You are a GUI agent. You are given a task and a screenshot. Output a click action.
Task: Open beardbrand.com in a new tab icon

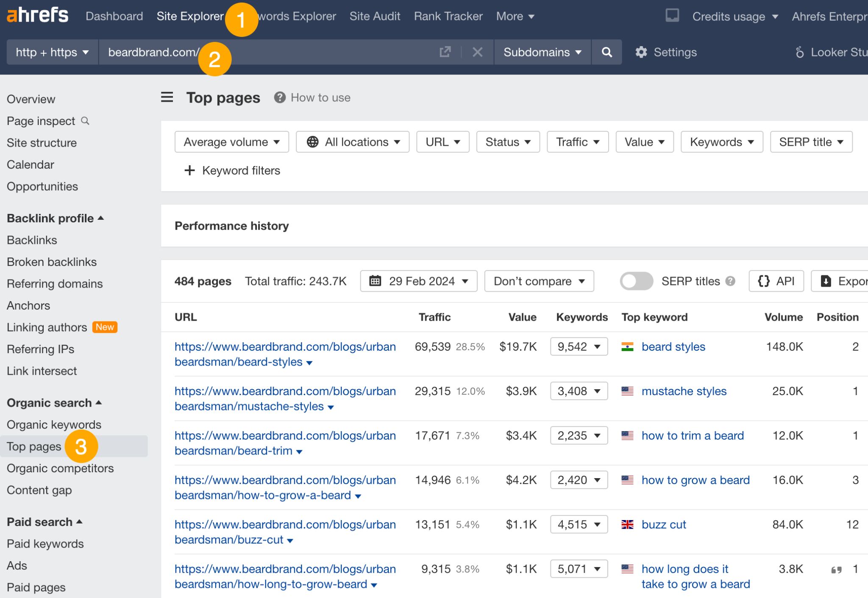[445, 52]
